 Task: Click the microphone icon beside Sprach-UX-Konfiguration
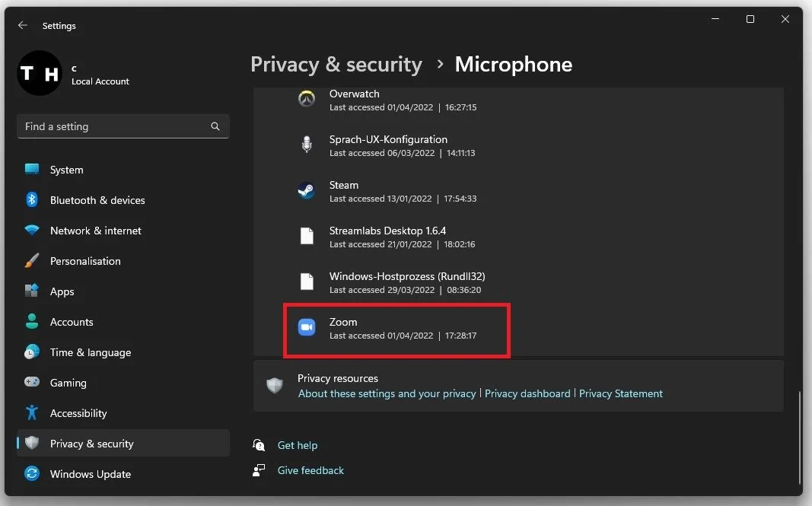(x=306, y=145)
